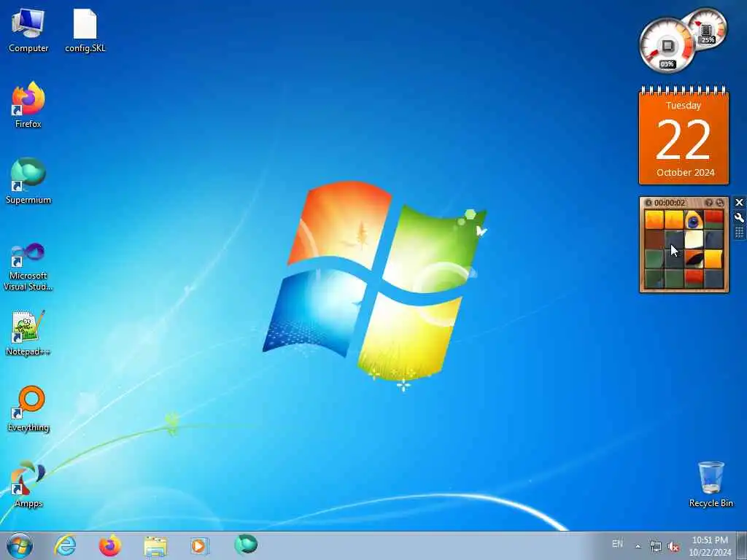This screenshot has height=560, width=747.
Task: Open Windows Explorer from the taskbar
Action: coord(155,546)
